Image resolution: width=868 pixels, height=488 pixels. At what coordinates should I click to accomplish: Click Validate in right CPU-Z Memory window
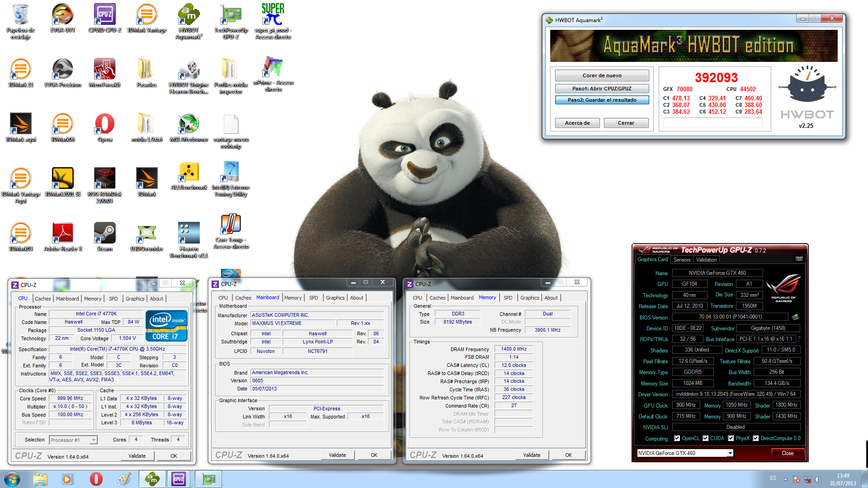532,455
